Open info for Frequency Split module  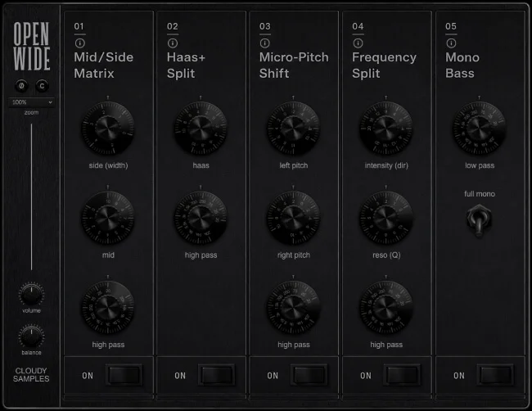(x=358, y=43)
